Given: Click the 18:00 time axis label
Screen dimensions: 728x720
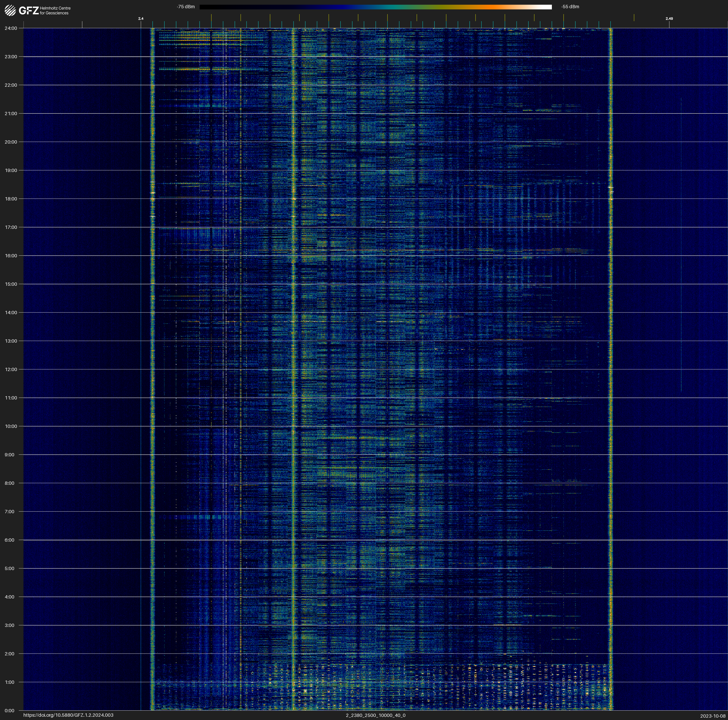Looking at the screenshot, I should coord(11,199).
